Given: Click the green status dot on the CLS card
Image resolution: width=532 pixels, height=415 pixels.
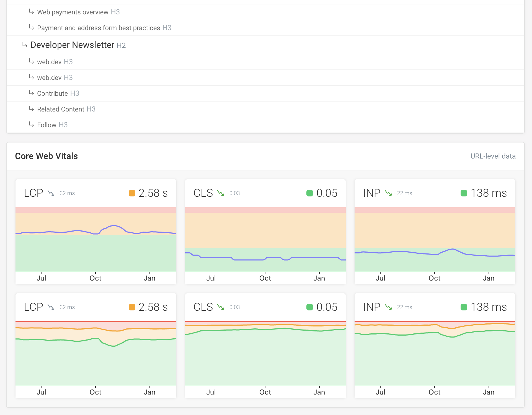Looking at the screenshot, I should (x=310, y=193).
